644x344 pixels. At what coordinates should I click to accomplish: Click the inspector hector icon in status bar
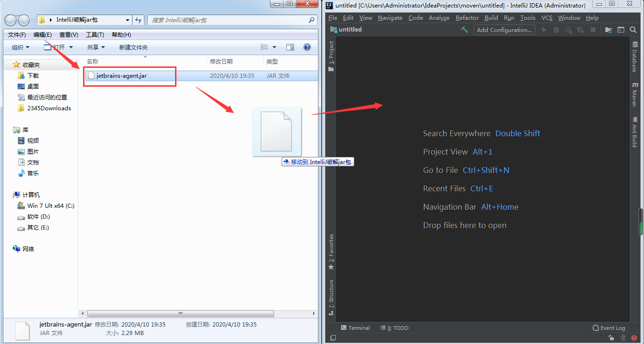[623, 338]
